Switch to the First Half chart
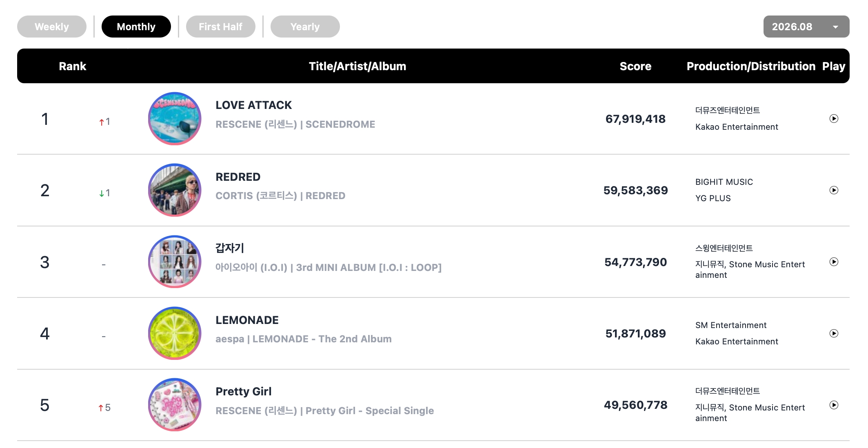 point(221,27)
